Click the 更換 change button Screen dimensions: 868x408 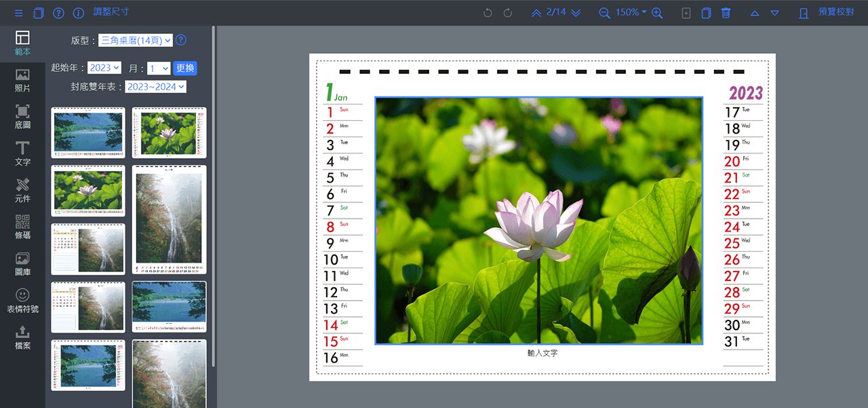[x=184, y=68]
